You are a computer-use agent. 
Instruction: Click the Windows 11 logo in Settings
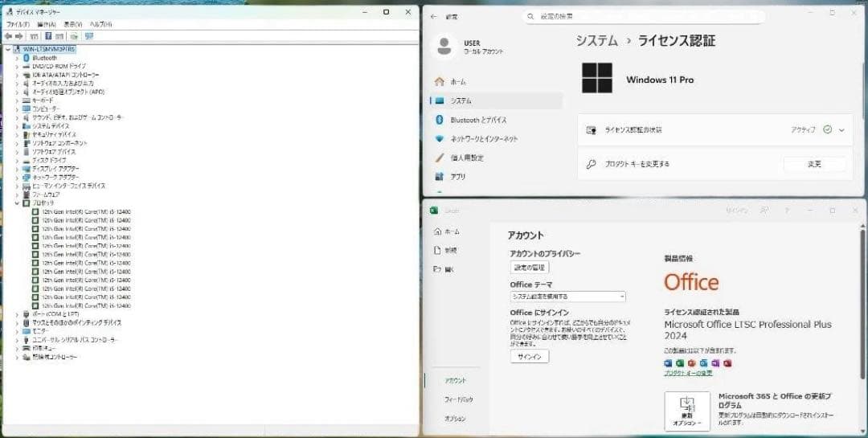point(596,78)
